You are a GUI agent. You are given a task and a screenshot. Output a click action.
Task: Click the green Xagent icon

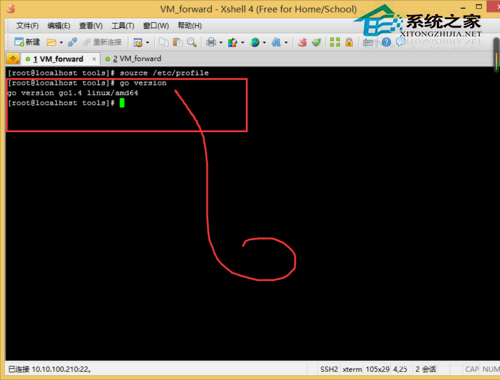click(316, 42)
